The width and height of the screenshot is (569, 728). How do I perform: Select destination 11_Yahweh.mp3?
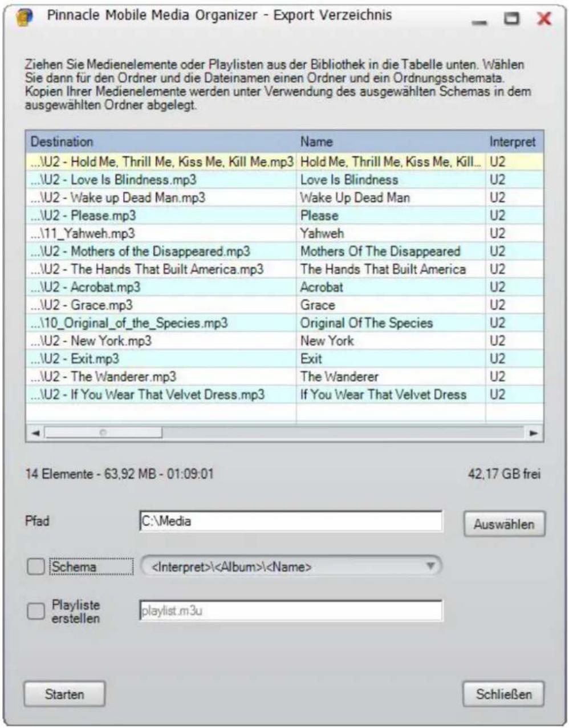coord(161,233)
